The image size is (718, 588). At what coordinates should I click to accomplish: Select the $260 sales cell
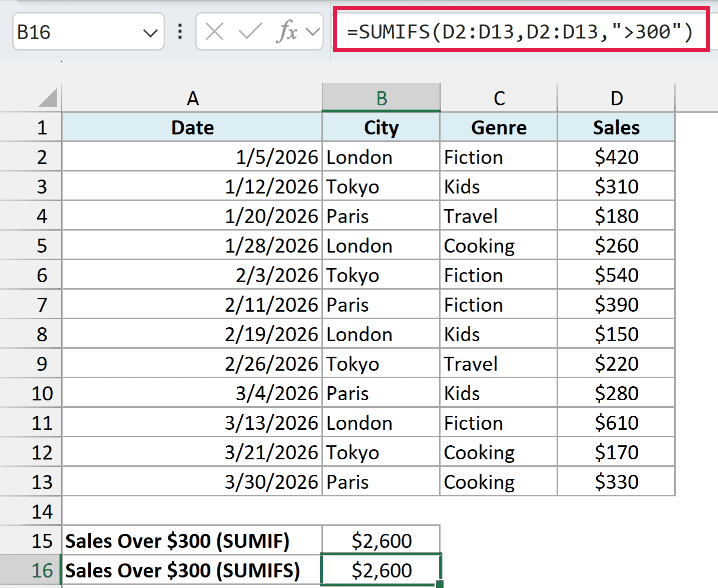click(616, 245)
